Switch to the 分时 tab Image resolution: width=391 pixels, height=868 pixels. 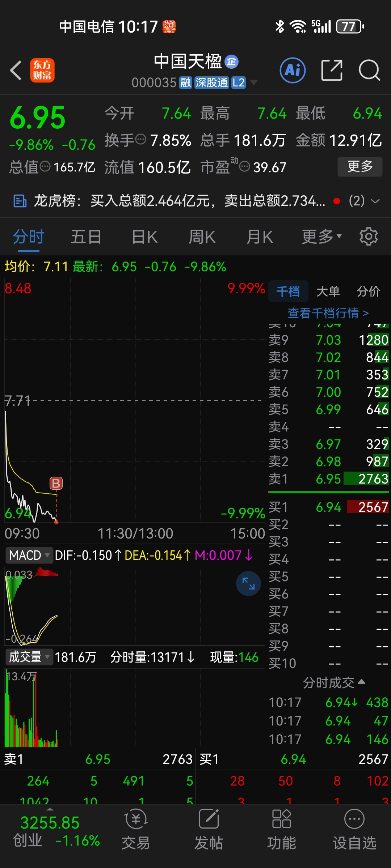point(29,237)
